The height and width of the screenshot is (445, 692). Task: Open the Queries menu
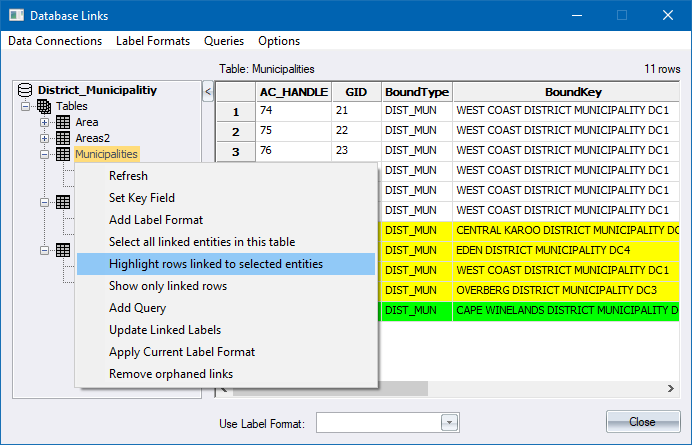[224, 41]
